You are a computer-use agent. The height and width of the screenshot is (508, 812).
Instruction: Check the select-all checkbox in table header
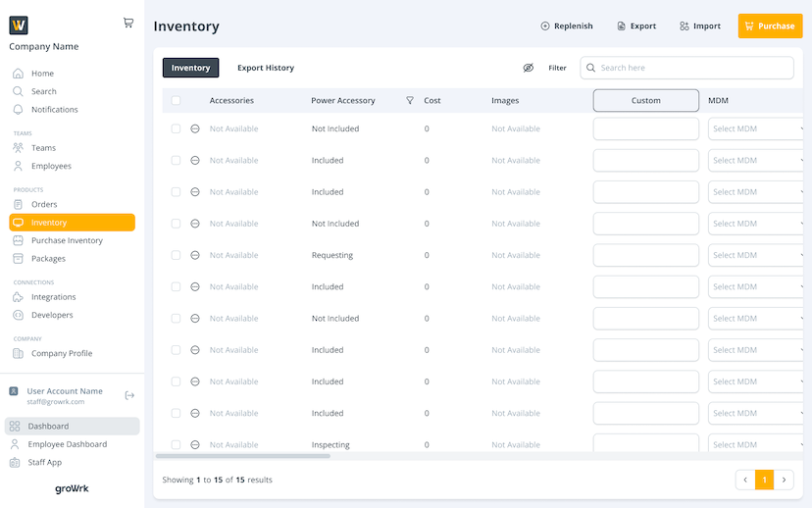pos(176,100)
